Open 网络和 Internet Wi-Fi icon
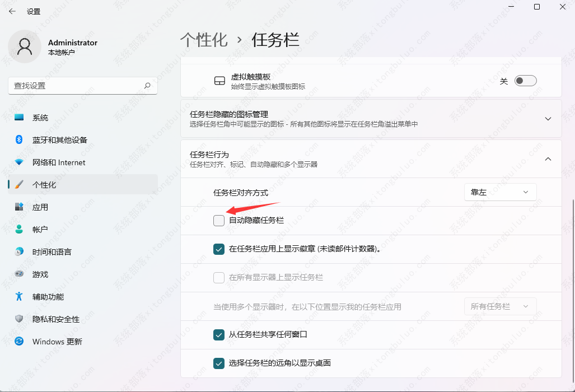 (x=20, y=162)
